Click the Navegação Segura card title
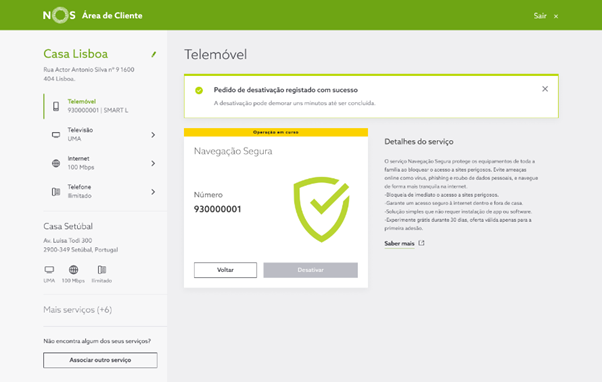The width and height of the screenshot is (602, 382). [233, 151]
